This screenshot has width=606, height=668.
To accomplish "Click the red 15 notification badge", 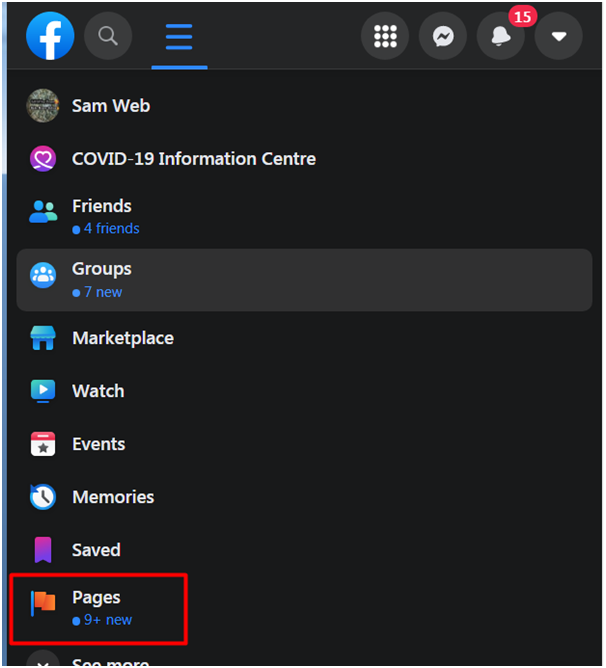I will [522, 17].
